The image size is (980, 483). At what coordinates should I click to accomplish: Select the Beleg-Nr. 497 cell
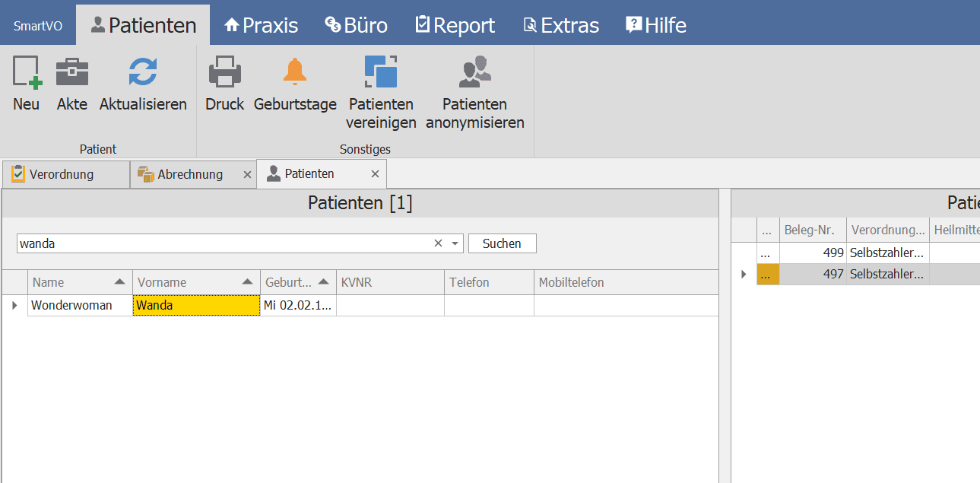coord(813,274)
